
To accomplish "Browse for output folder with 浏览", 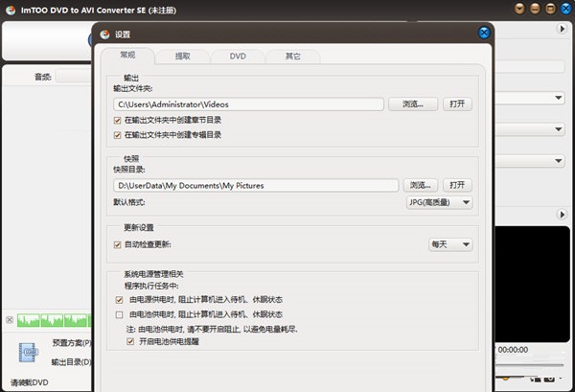I will (x=413, y=104).
